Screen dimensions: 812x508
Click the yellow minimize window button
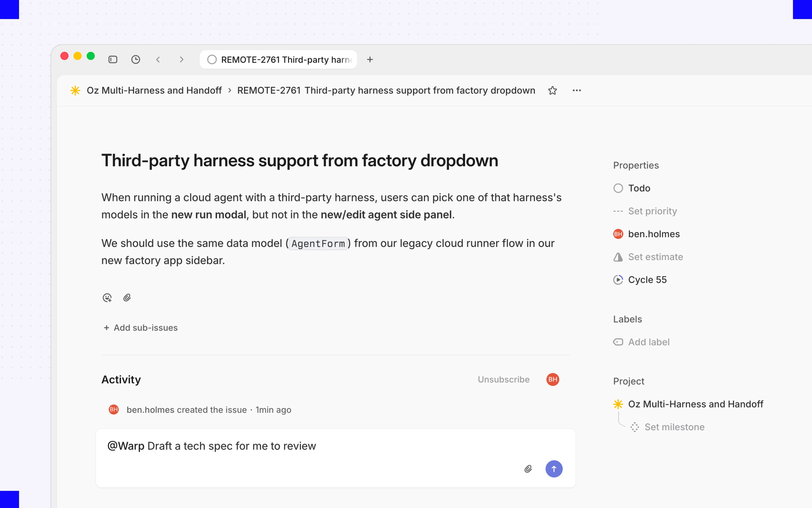(x=78, y=56)
